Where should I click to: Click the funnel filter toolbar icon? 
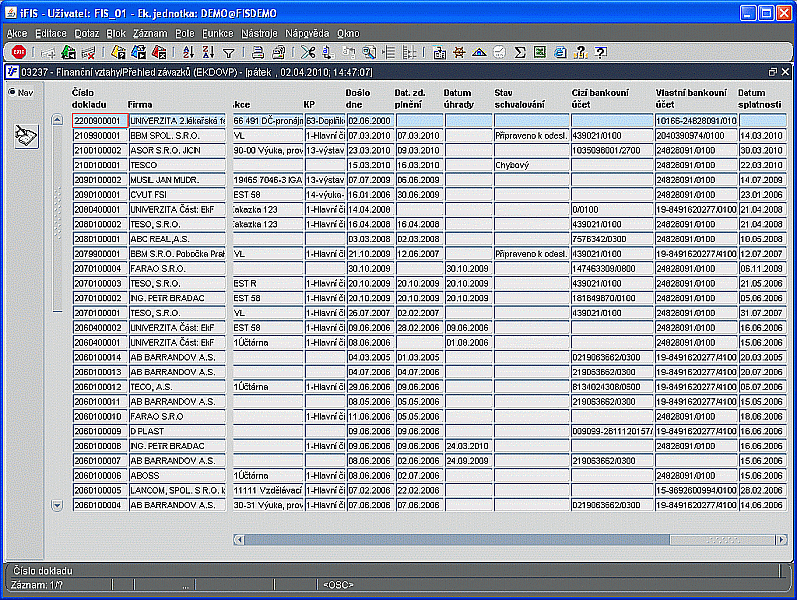point(229,52)
